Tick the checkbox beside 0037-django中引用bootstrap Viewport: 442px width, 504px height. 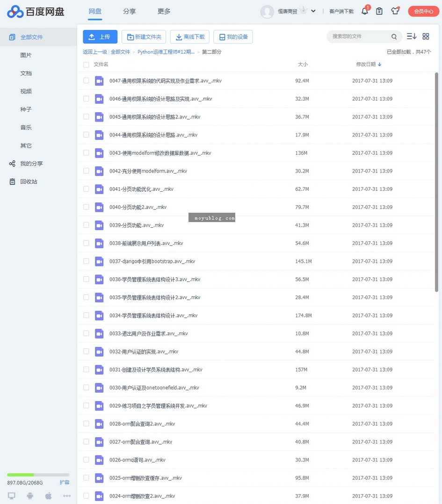[x=86, y=261]
